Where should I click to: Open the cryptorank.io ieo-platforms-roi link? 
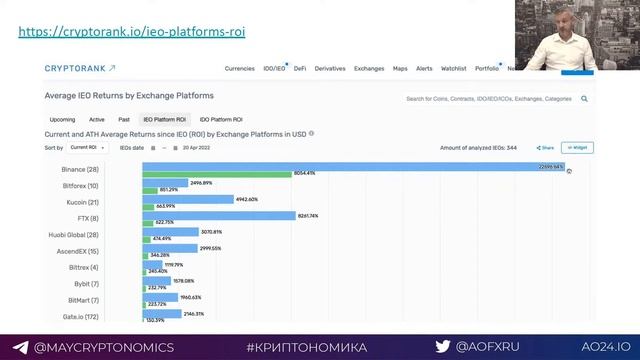coord(132,31)
